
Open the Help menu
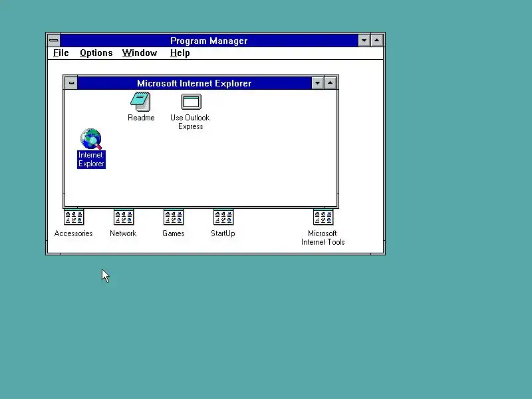pos(180,53)
